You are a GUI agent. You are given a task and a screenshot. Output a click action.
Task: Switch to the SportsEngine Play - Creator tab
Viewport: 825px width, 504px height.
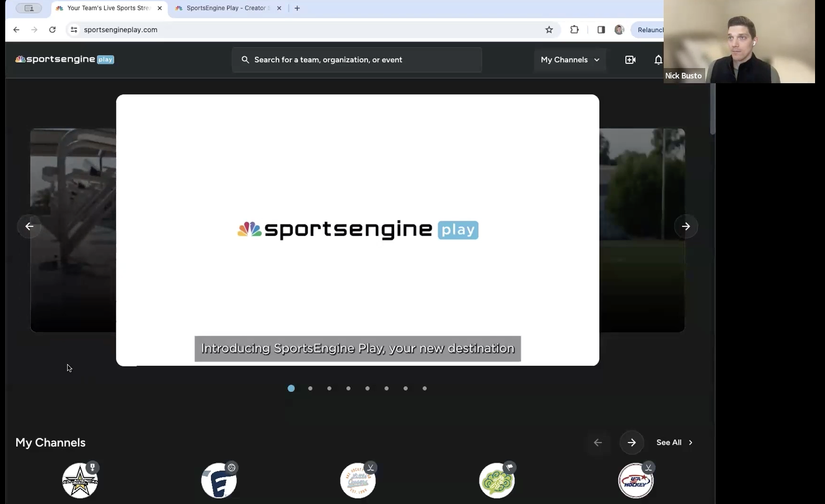(x=226, y=8)
